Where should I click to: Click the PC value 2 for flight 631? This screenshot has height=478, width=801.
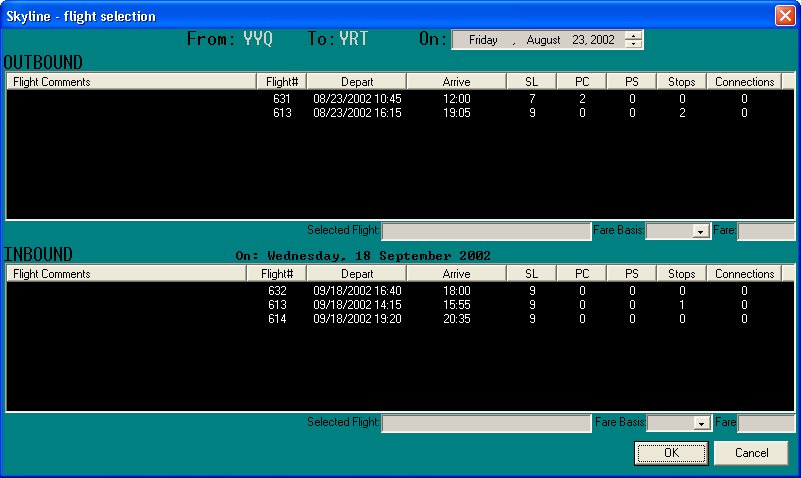(582, 99)
